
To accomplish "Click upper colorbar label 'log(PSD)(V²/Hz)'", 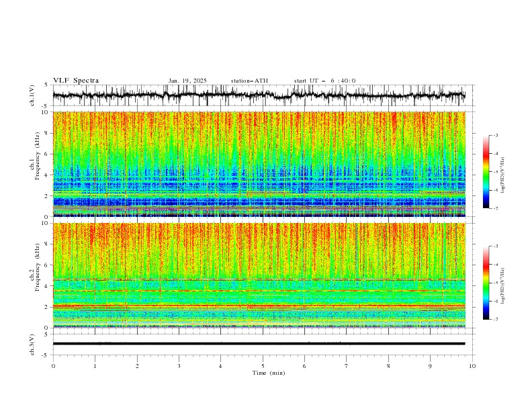I will [x=503, y=175].
